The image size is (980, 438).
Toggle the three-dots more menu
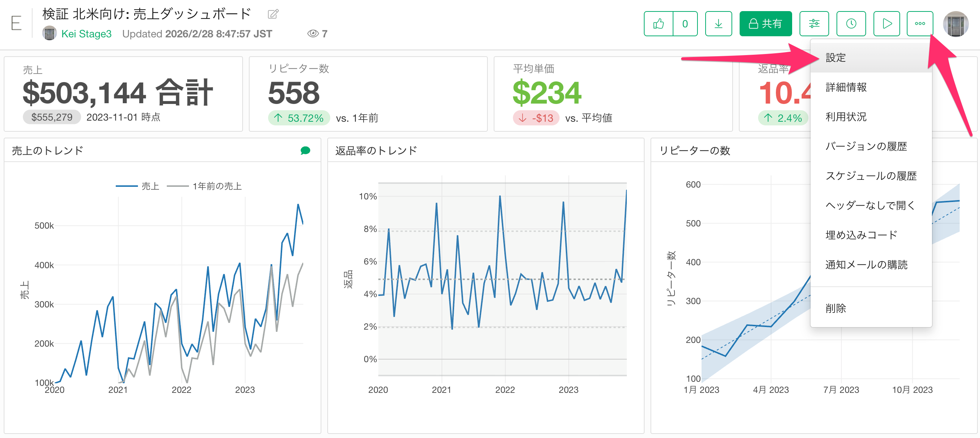[919, 24]
